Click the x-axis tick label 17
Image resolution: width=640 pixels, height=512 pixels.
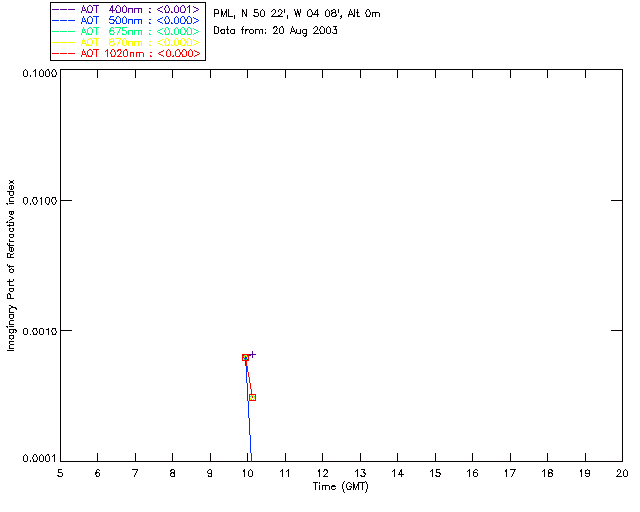(510, 473)
